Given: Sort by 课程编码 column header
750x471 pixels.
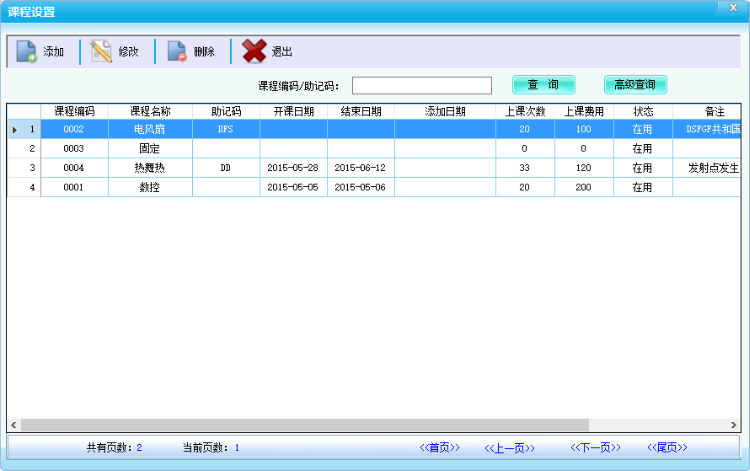Looking at the screenshot, I should (x=74, y=111).
